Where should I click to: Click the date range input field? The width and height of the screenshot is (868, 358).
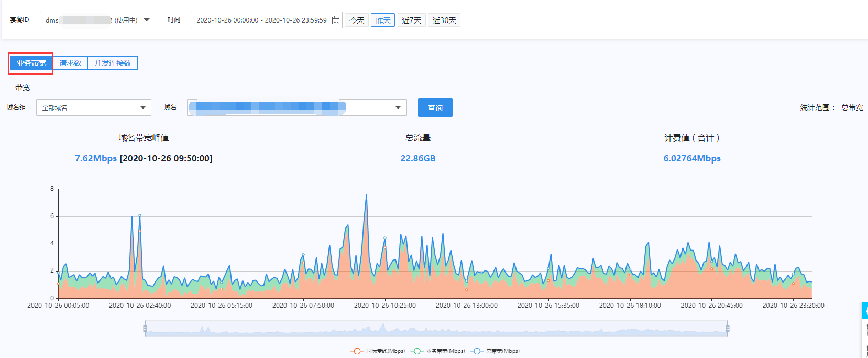click(x=267, y=20)
